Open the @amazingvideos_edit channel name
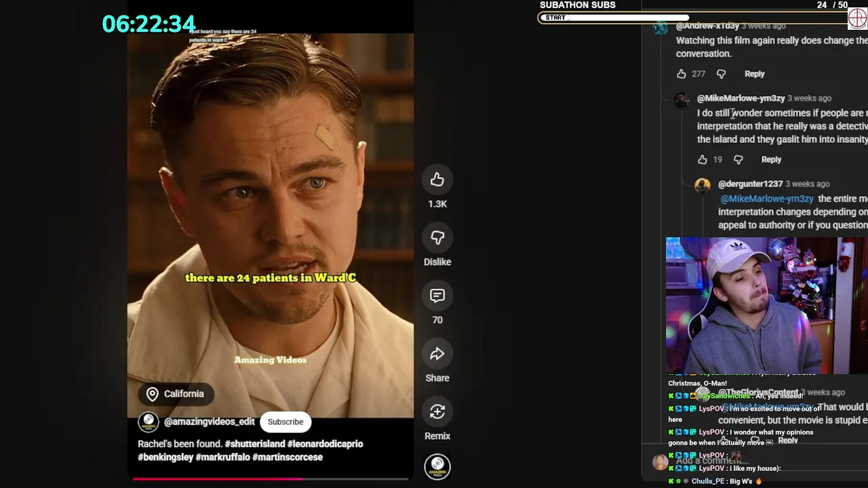Screen dimensions: 868x488 click(210, 422)
